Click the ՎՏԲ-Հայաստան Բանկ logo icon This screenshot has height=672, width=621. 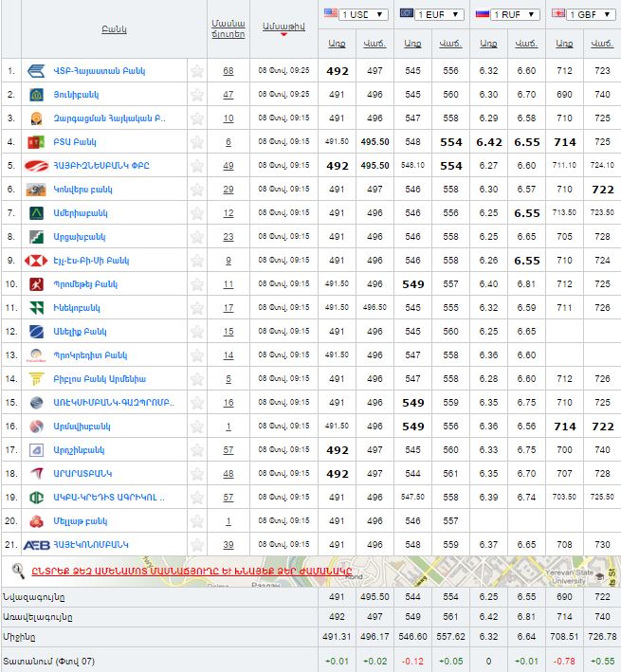[x=36, y=71]
